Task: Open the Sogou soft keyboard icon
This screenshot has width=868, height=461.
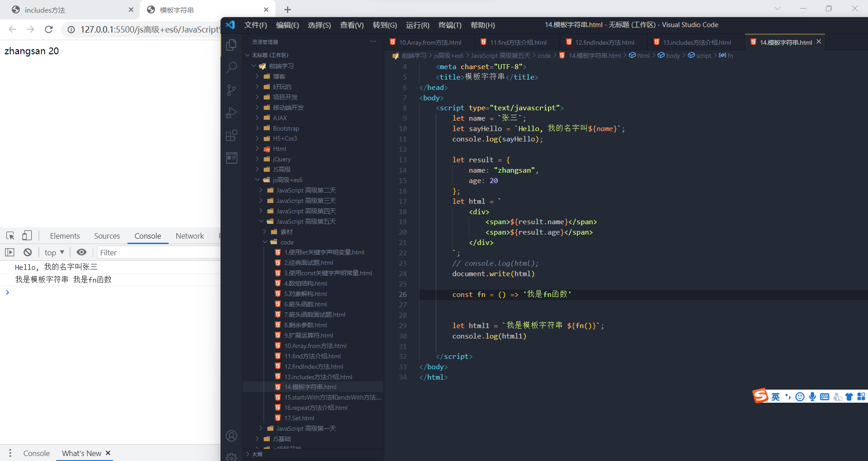Action: (825, 396)
